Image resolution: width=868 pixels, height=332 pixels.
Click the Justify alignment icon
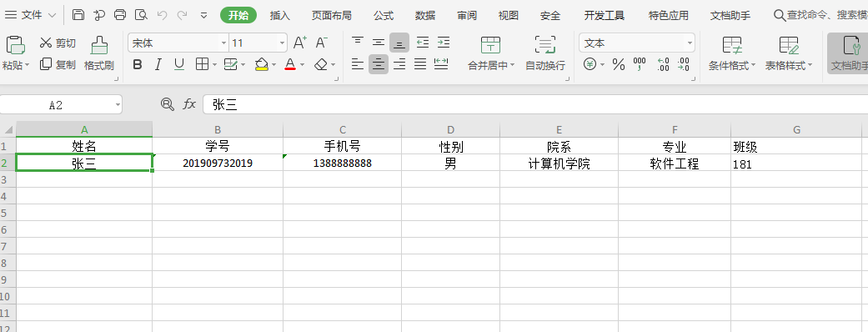click(420, 64)
